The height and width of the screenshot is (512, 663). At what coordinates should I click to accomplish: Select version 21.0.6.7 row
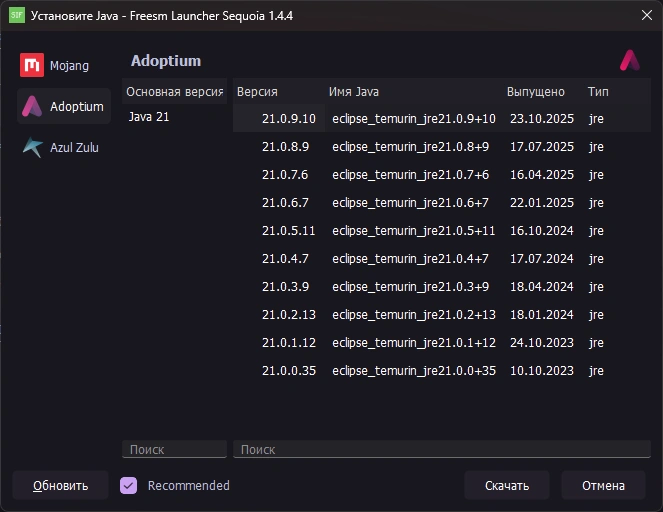(x=442, y=203)
